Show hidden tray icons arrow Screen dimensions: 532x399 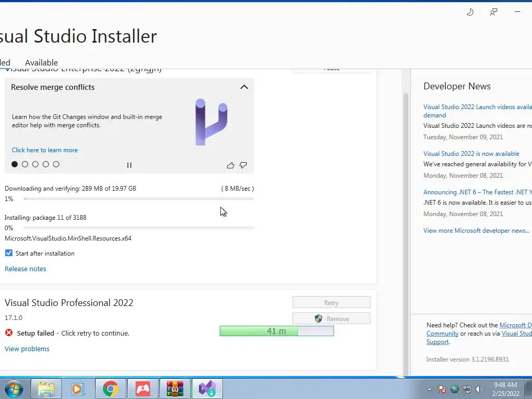tap(429, 389)
